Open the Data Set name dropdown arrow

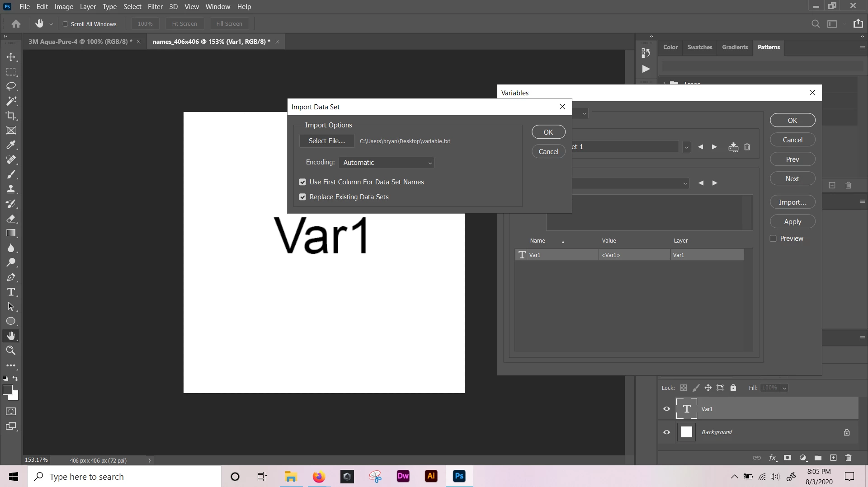point(686,147)
